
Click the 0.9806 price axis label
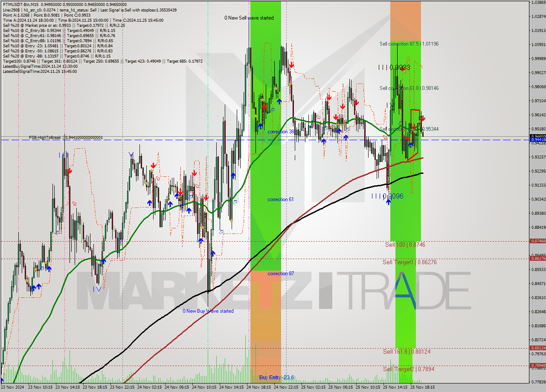(x=539, y=87)
